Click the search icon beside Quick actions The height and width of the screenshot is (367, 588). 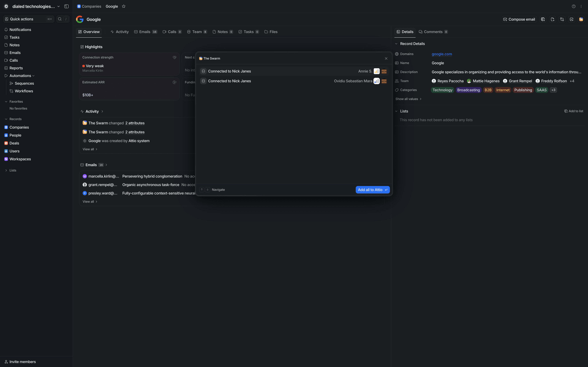[60, 19]
